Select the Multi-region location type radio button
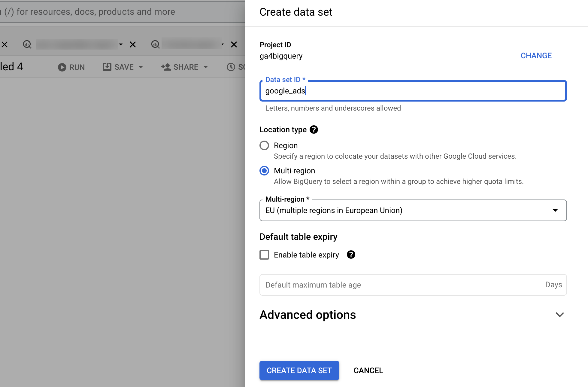 (x=264, y=171)
